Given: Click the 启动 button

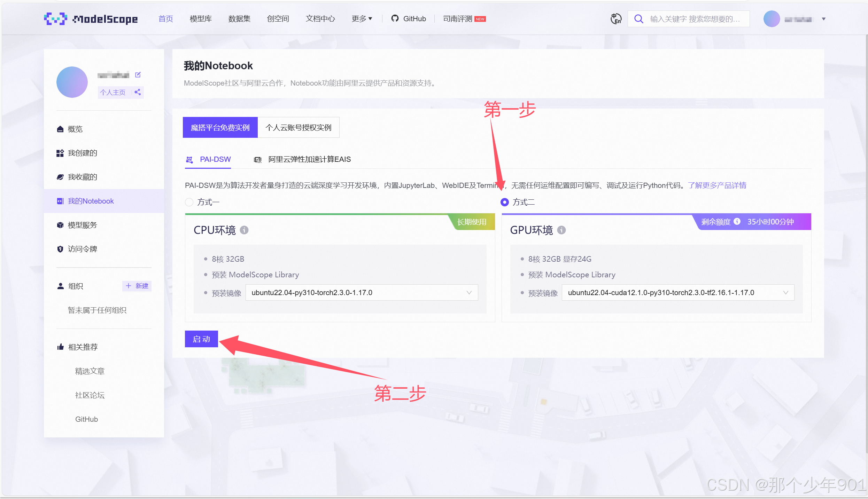Looking at the screenshot, I should point(201,339).
